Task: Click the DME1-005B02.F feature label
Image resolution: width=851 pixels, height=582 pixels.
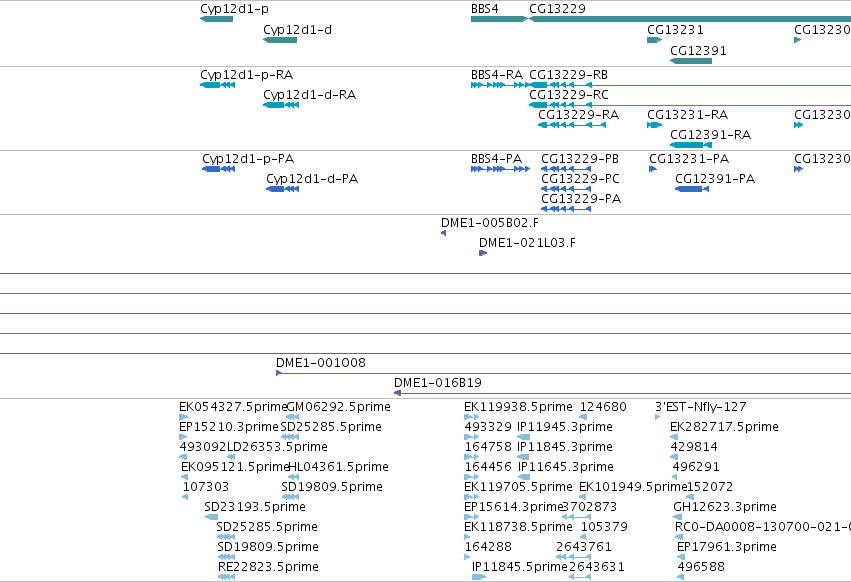Action: tap(490, 223)
